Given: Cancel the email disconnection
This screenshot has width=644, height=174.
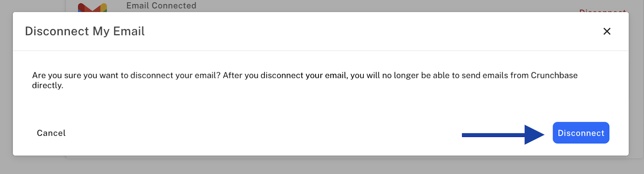Looking at the screenshot, I should click(x=51, y=133).
